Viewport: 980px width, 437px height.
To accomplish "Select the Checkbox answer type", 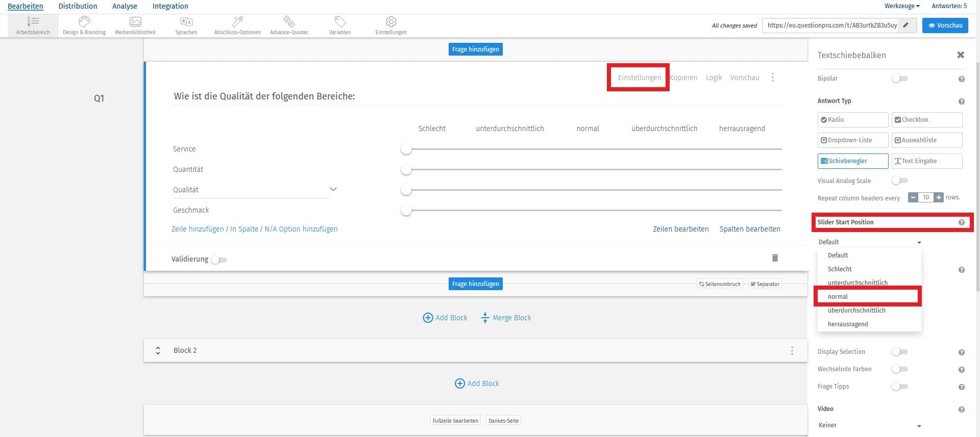I will [927, 120].
